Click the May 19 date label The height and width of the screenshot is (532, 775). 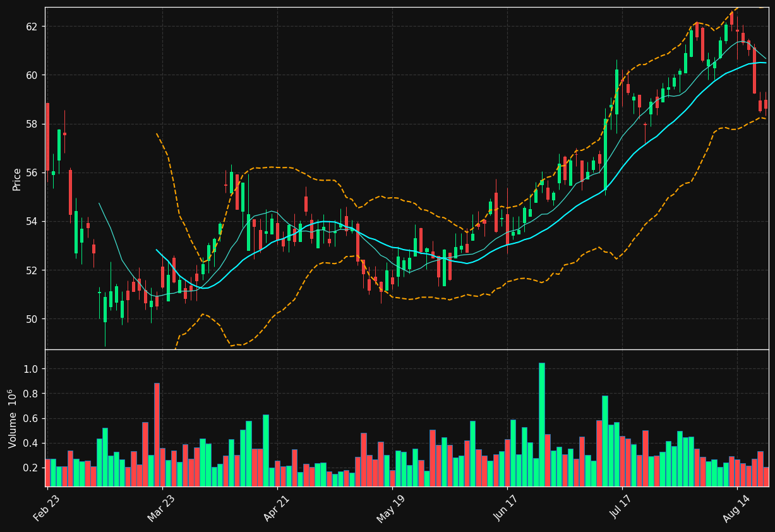390,507
